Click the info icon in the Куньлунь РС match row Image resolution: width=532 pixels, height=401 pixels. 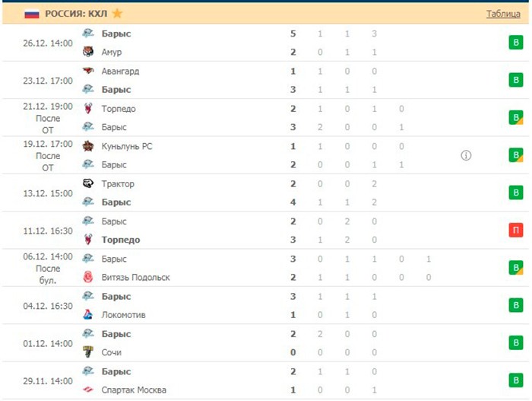[466, 155]
